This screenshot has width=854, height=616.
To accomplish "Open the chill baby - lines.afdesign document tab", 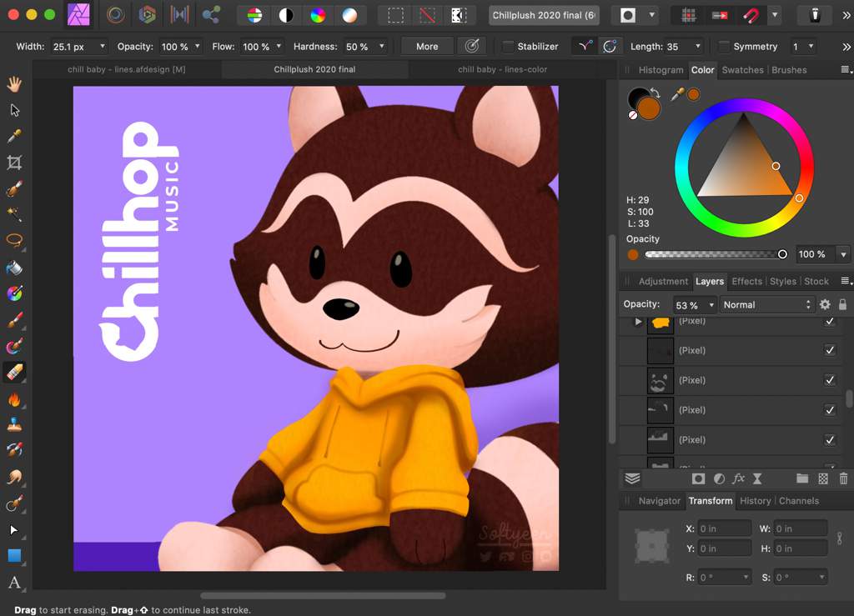I will (127, 70).
